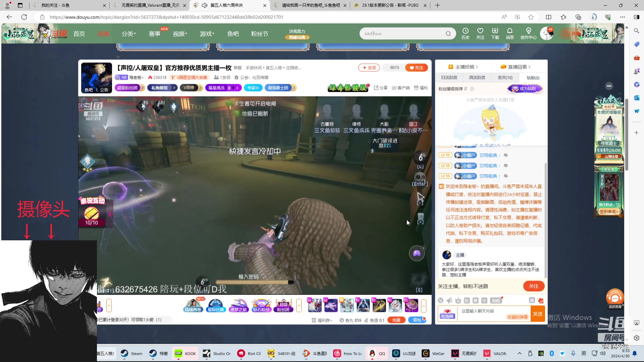Viewport: 644px width, 362px height.
Task: Open the 背包 backpack button
Action: [x=417, y=320]
